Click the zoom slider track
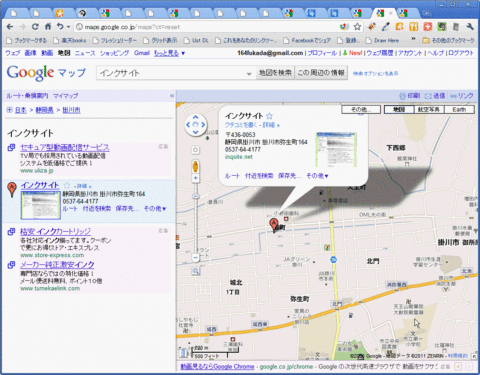480x375 pixels. pyautogui.click(x=196, y=218)
